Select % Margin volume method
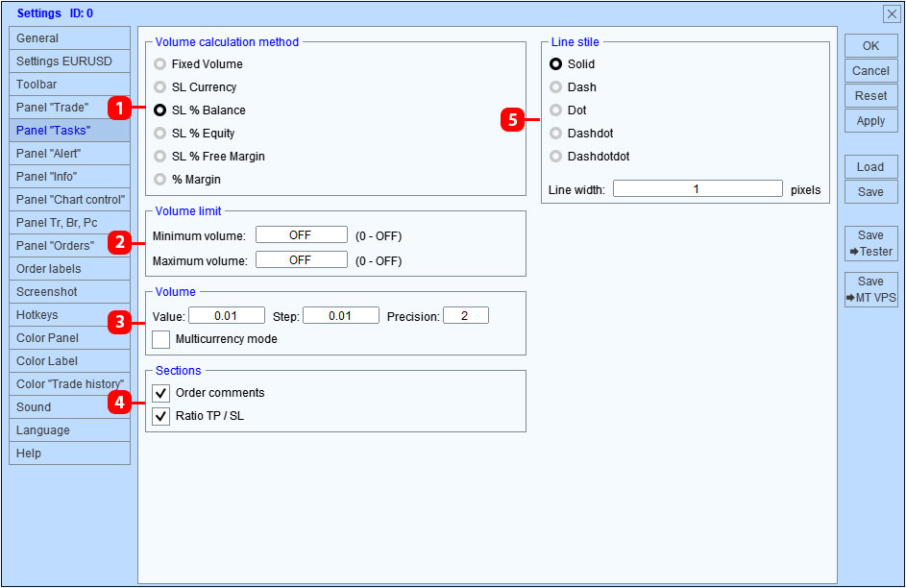The image size is (906, 588). click(x=160, y=180)
